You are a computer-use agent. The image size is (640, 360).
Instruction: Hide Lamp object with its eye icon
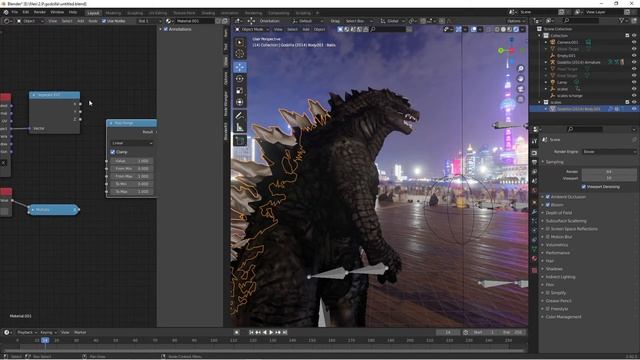coord(634,82)
